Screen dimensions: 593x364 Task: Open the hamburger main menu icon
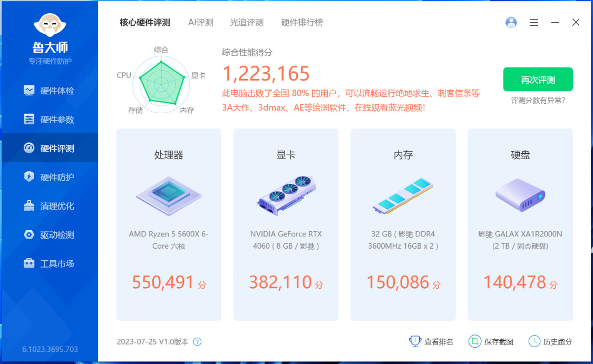pyautogui.click(x=533, y=23)
